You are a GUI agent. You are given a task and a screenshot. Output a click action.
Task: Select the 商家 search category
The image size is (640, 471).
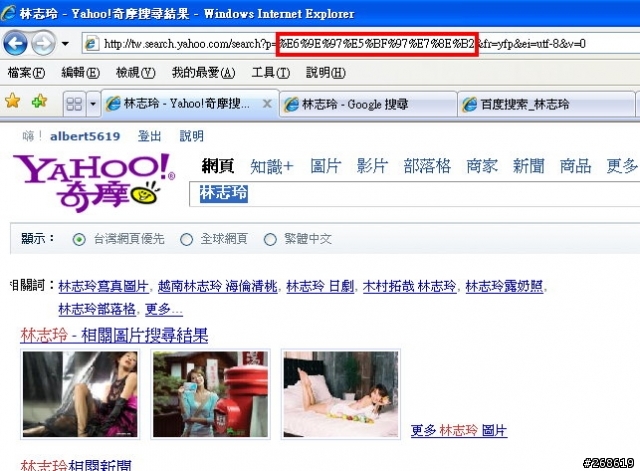(482, 166)
